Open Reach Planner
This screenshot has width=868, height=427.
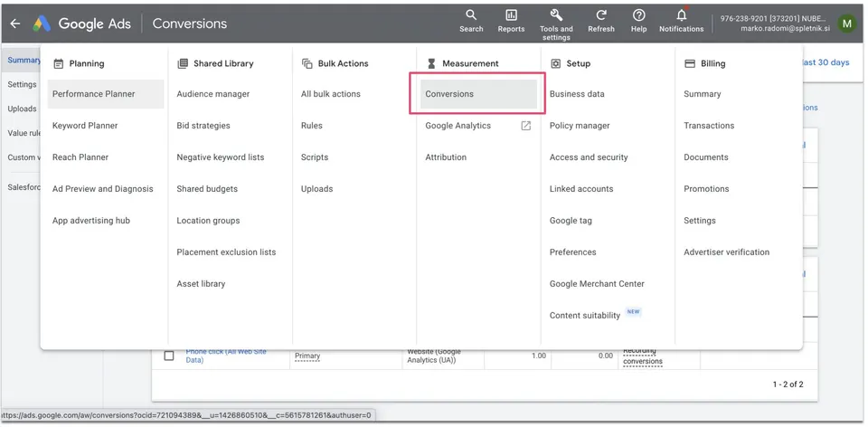[x=80, y=157]
